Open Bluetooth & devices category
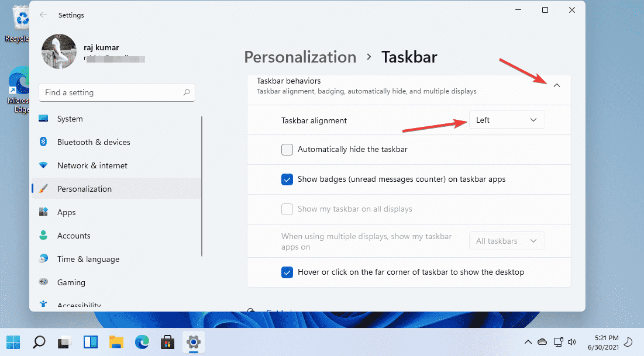This screenshot has height=356, width=644. (x=116, y=142)
